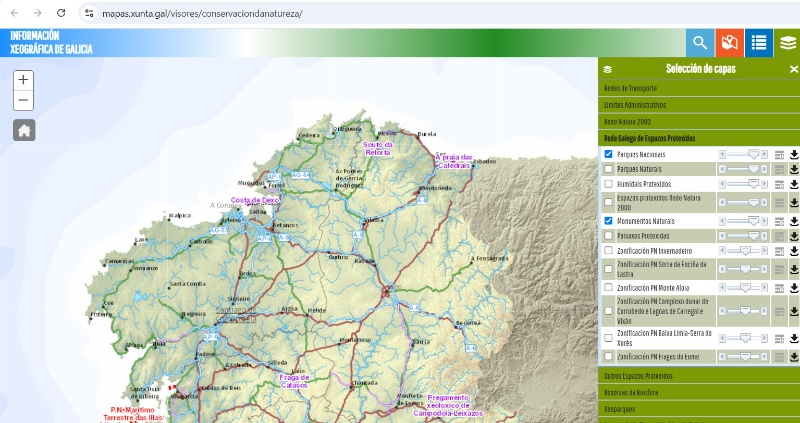Enable the Parques Naturais layer
Viewport: 800px width, 423px height.
coord(608,169)
